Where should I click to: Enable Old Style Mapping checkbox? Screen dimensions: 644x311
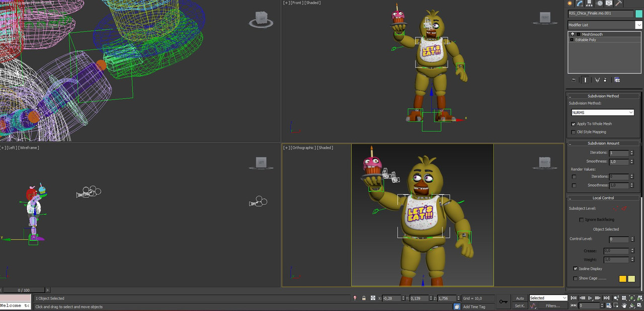pos(574,132)
